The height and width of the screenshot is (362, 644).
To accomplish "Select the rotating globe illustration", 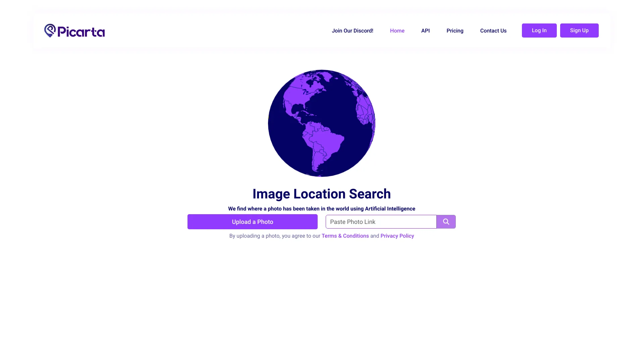I will (321, 123).
